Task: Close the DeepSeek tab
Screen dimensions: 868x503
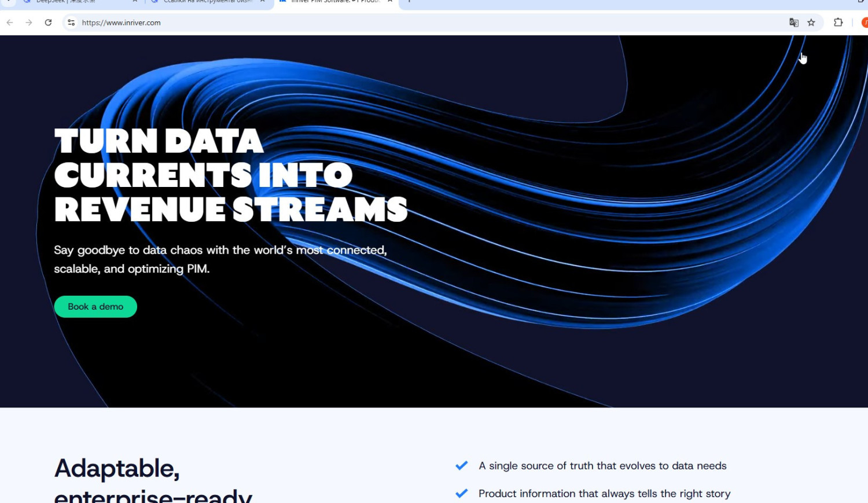Action: pyautogui.click(x=135, y=2)
